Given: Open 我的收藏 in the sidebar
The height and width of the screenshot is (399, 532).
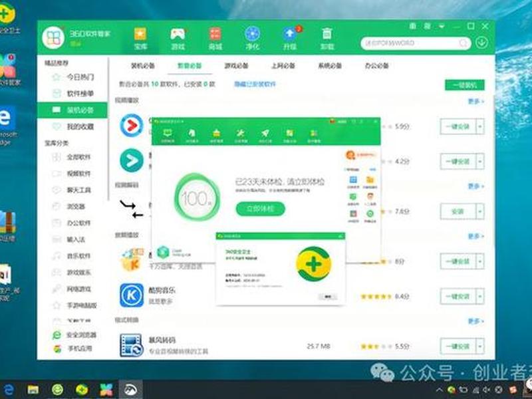Looking at the screenshot, I should (72, 126).
